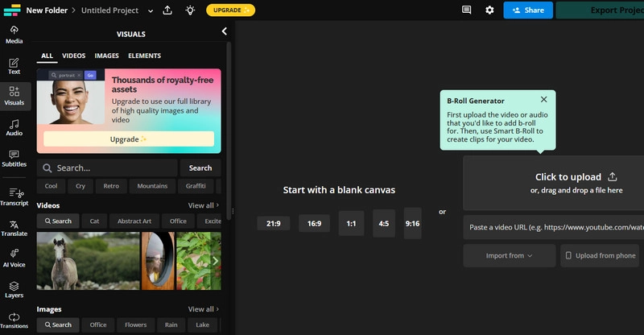Choose the 16:9 canvas ratio
644x335 pixels.
click(314, 224)
